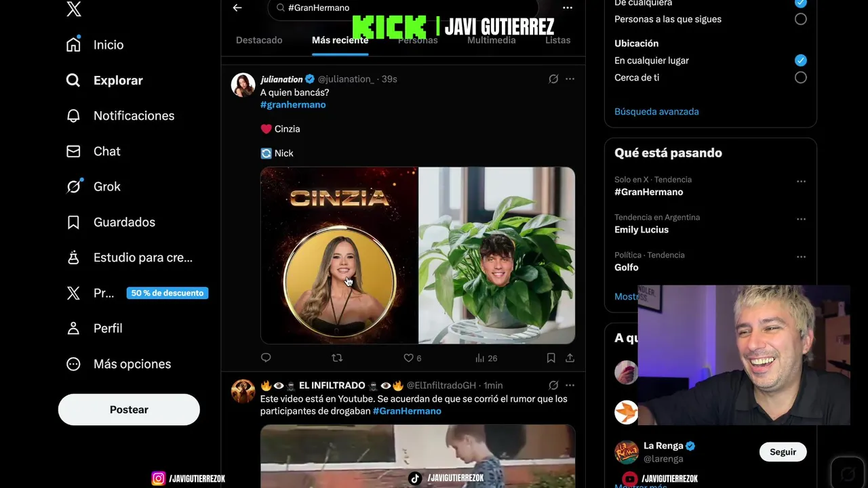Open julianation's profile name

click(281, 79)
